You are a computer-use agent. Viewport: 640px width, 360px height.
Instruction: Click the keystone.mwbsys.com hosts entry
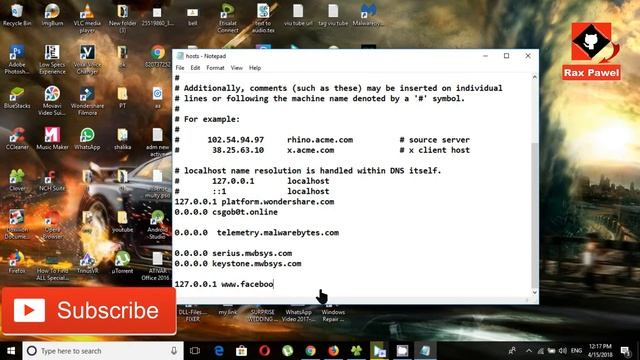pyautogui.click(x=238, y=264)
